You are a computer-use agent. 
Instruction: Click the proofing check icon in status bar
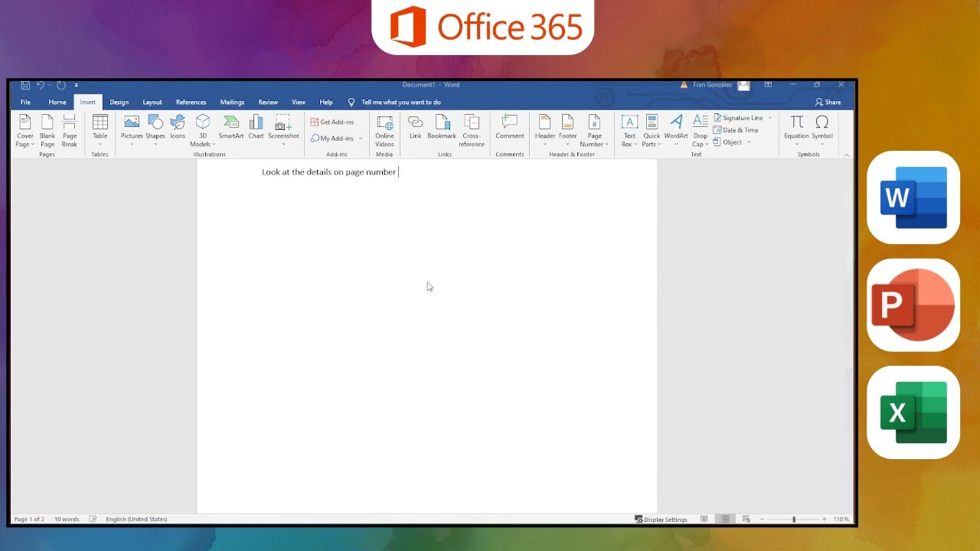[x=93, y=519]
